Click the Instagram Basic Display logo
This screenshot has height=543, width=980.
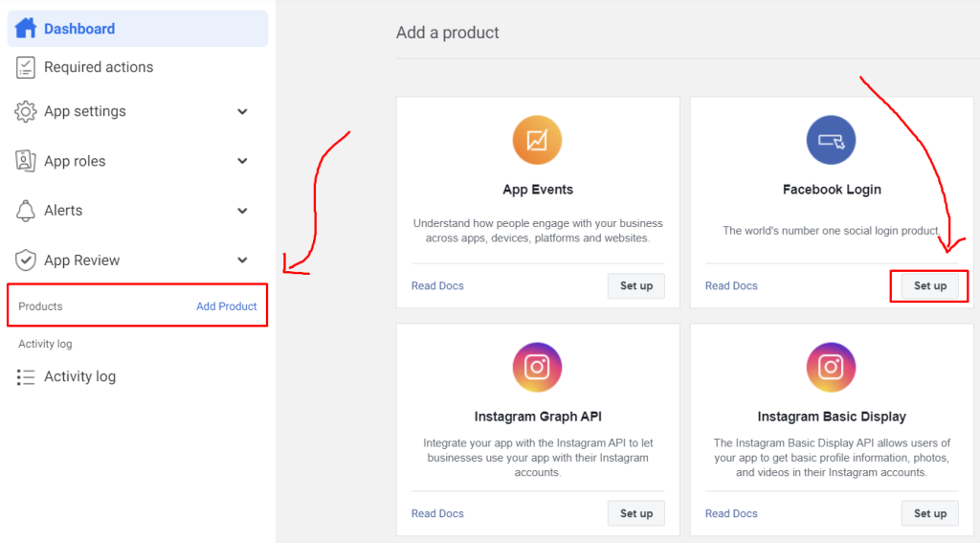[831, 367]
